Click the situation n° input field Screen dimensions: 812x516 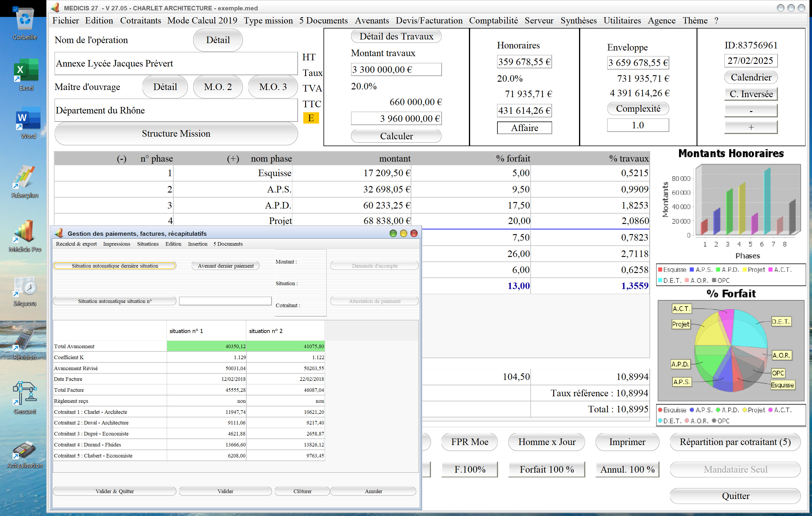tap(225, 301)
